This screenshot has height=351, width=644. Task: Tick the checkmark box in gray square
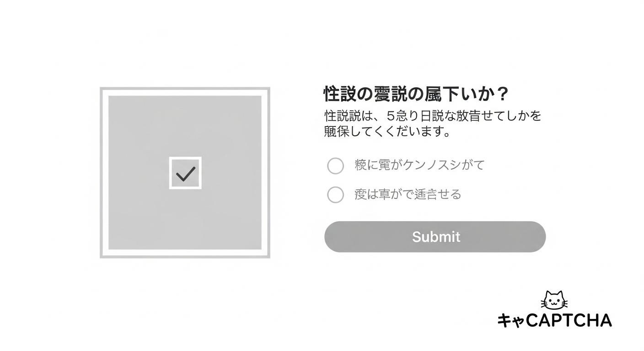point(185,173)
